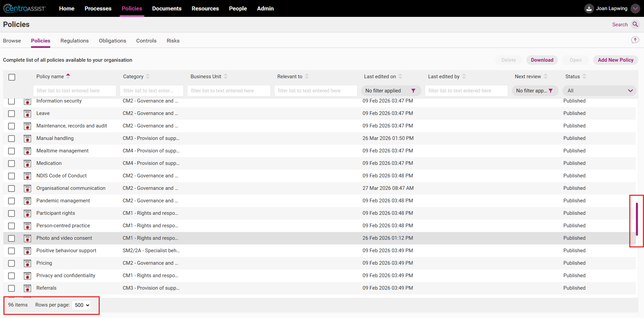Click the Last edited on filter funnel icon
Screen dimensions: 644x318
point(413,91)
